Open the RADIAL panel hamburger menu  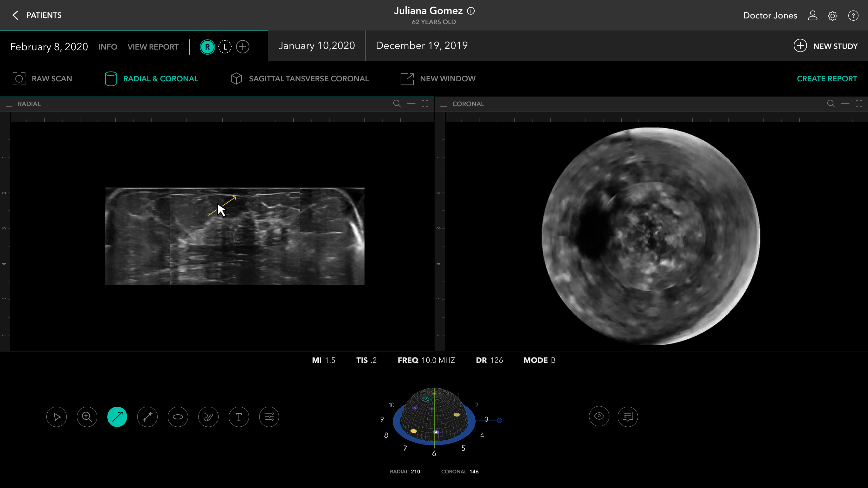(9, 104)
